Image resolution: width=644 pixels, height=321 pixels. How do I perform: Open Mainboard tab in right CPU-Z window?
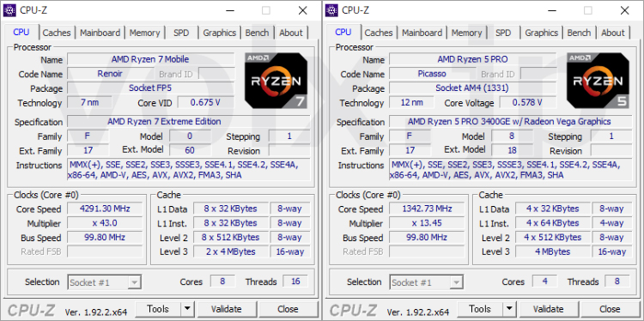tap(422, 33)
